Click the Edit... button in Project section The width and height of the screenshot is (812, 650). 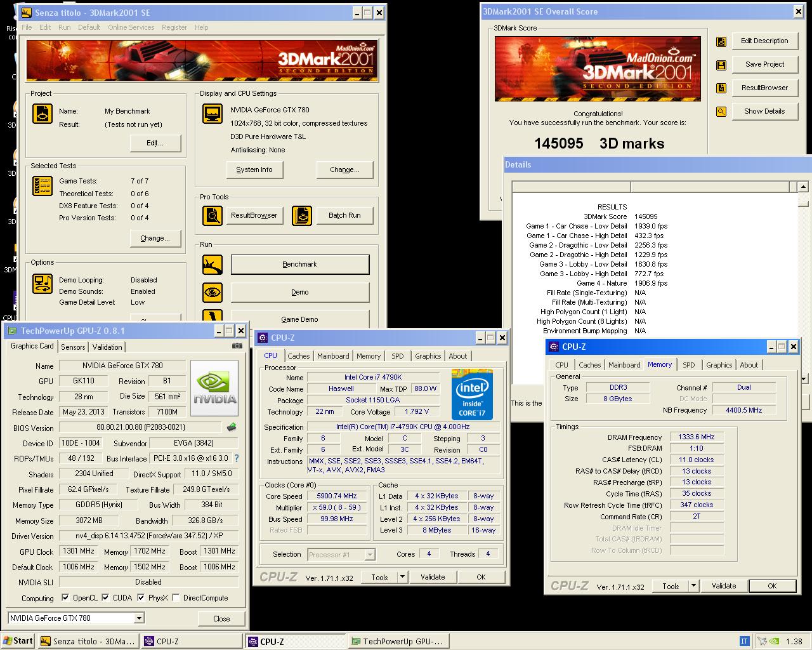155,143
